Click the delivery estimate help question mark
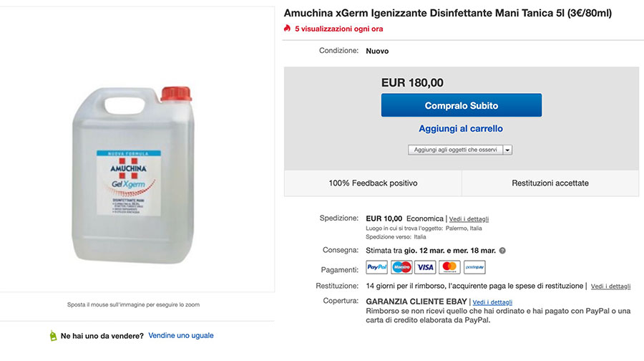Viewport: 644px width, 361px height. pos(502,251)
